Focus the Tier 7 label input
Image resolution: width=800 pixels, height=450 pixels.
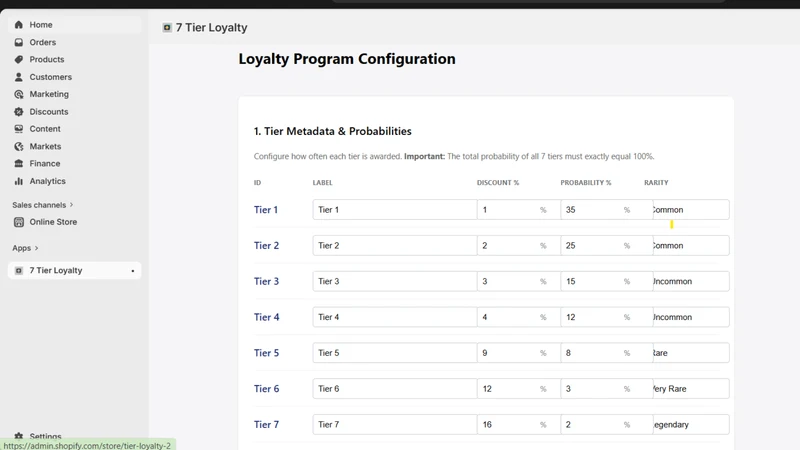[x=394, y=424]
